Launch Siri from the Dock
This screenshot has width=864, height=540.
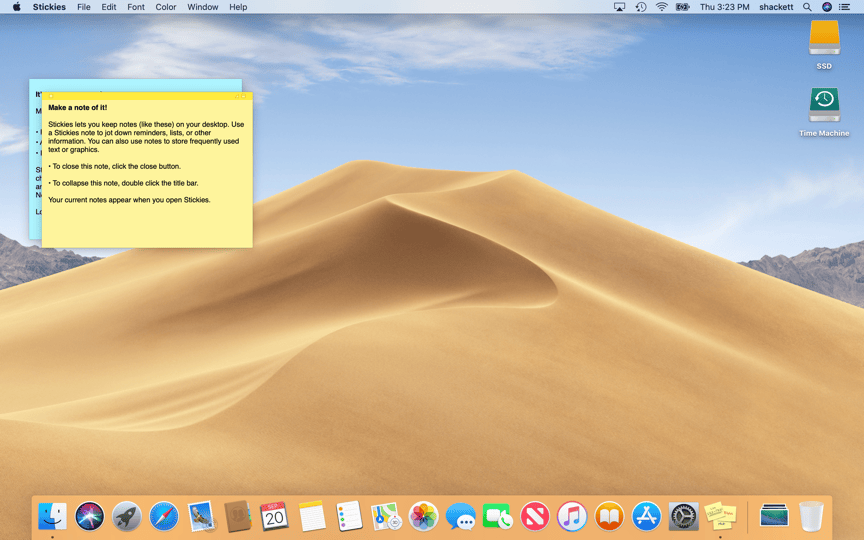pos(89,516)
